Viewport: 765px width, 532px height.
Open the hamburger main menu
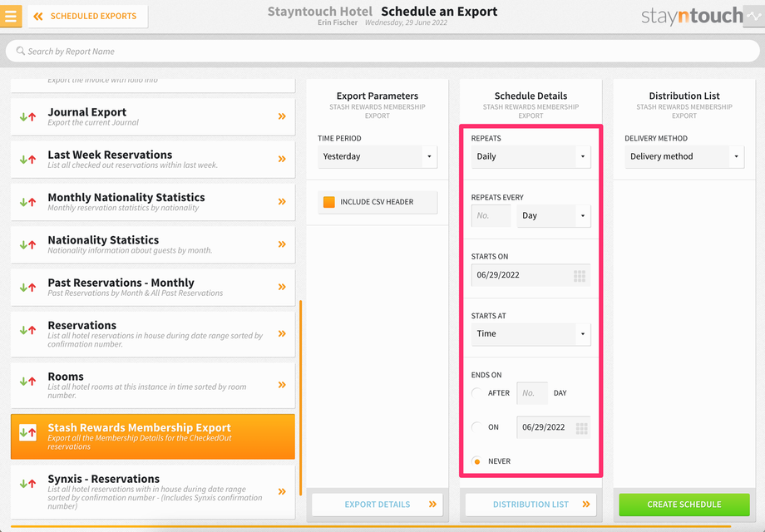click(10, 16)
